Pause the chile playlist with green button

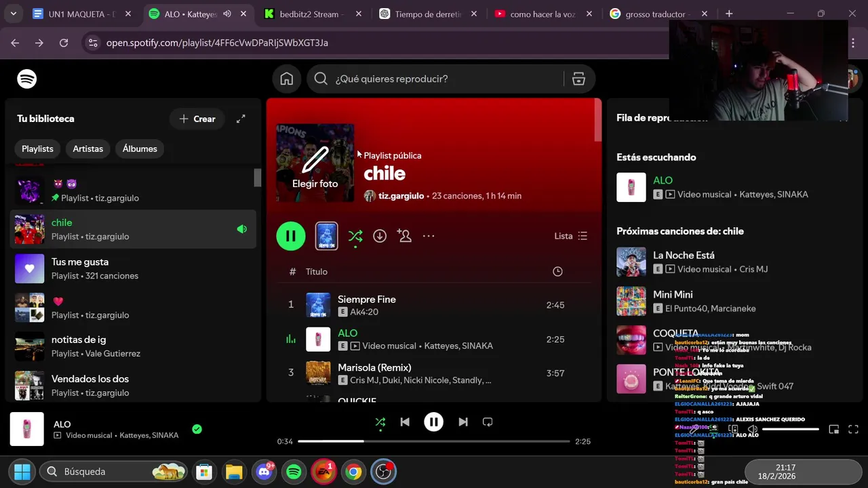[291, 236]
